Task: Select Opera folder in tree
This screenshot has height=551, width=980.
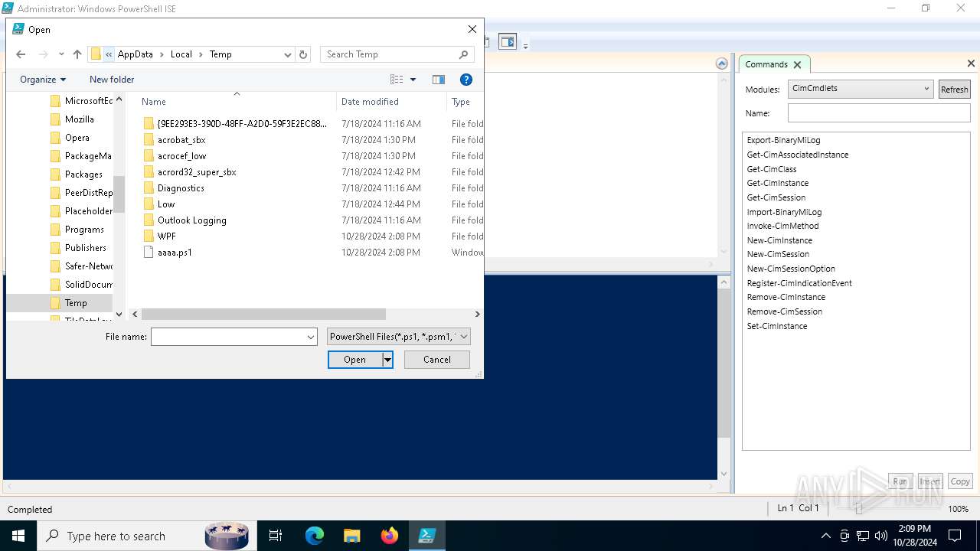Action: pyautogui.click(x=70, y=138)
